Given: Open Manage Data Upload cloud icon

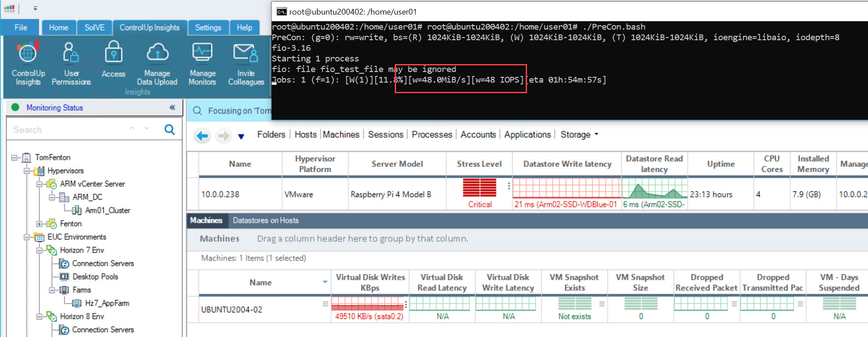Looking at the screenshot, I should [157, 53].
